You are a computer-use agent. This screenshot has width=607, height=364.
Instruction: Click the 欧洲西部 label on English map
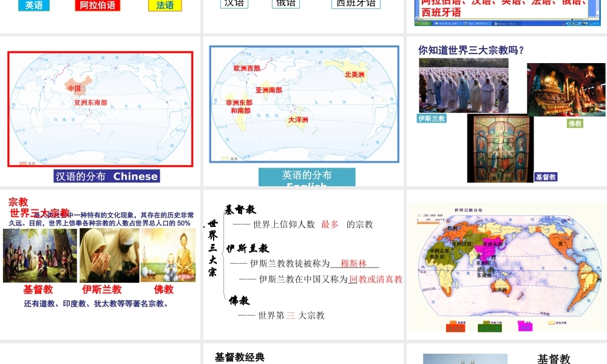pyautogui.click(x=247, y=68)
